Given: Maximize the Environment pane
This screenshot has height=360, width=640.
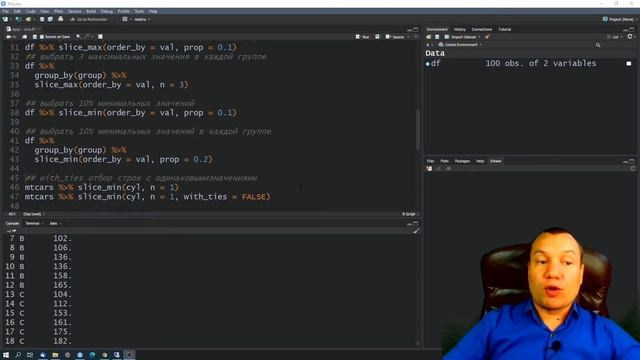Looking at the screenshot, I should coord(632,29).
